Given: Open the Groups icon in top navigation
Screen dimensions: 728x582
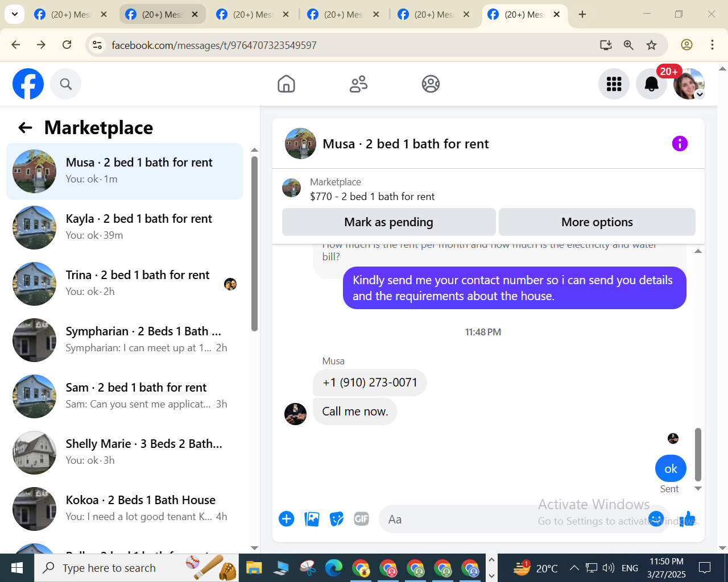Looking at the screenshot, I should tap(431, 84).
